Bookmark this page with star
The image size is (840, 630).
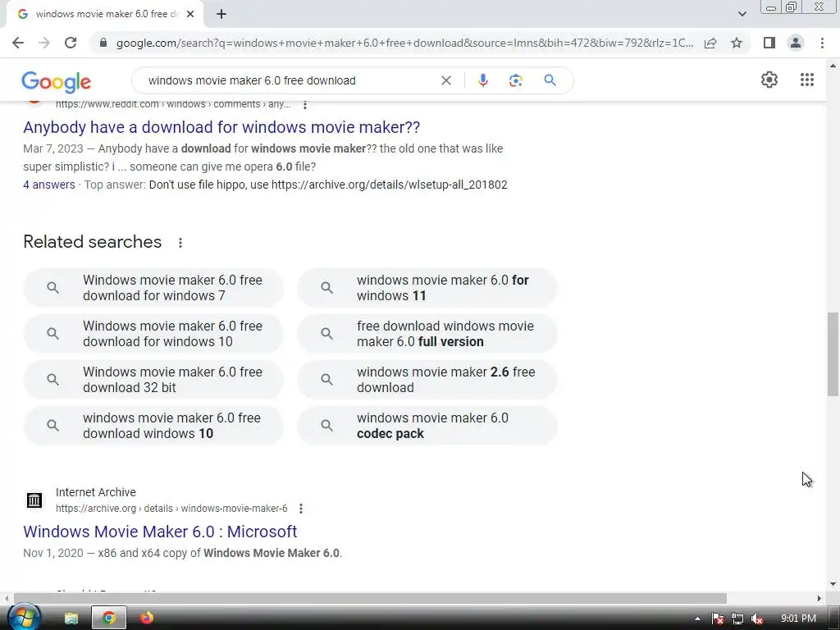[x=737, y=43]
